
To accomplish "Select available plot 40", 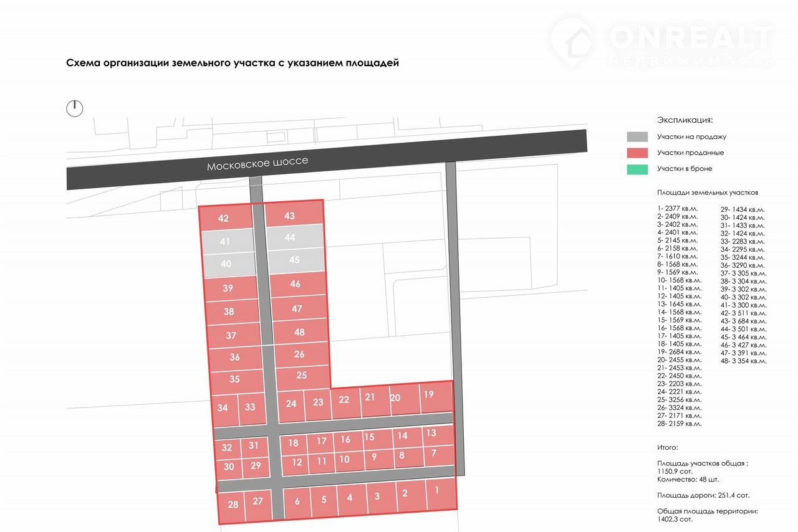I will click(x=227, y=264).
